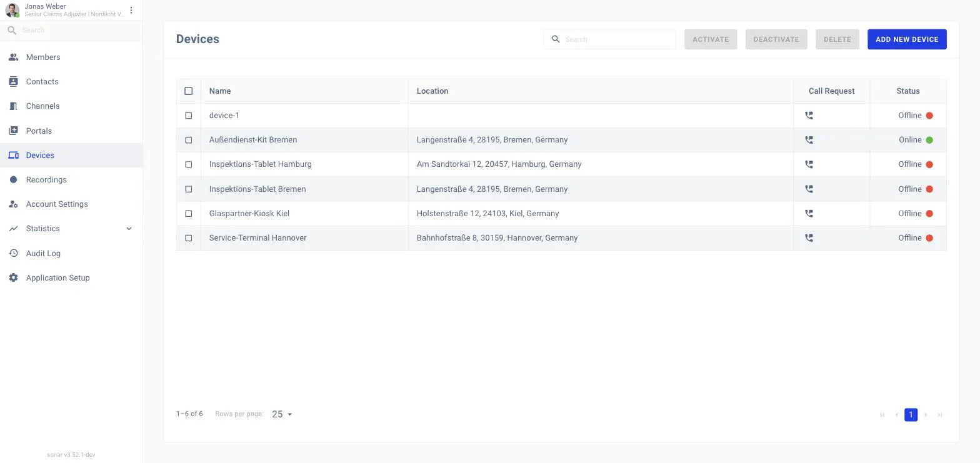Click the devices search field

point(609,39)
